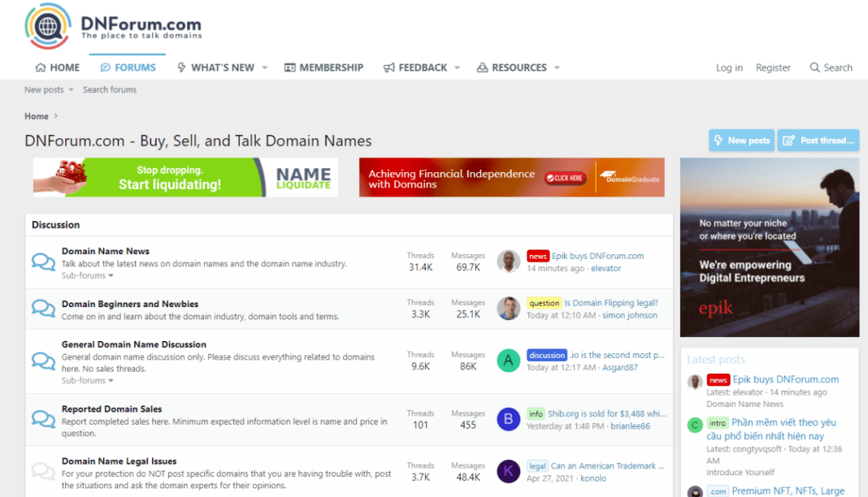Click the Feedback megaphone icon
The image size is (868, 497).
tap(389, 68)
